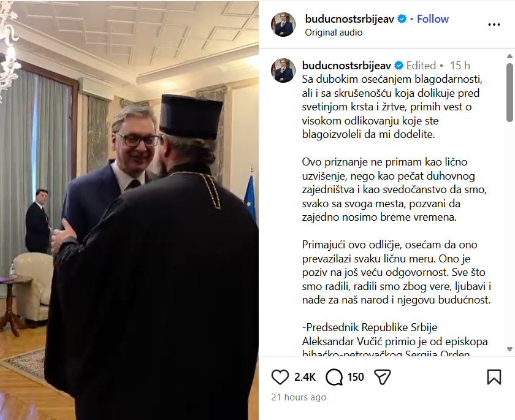Click the 150 comments count
Screen dimensions: 515x420
pyautogui.click(x=356, y=377)
